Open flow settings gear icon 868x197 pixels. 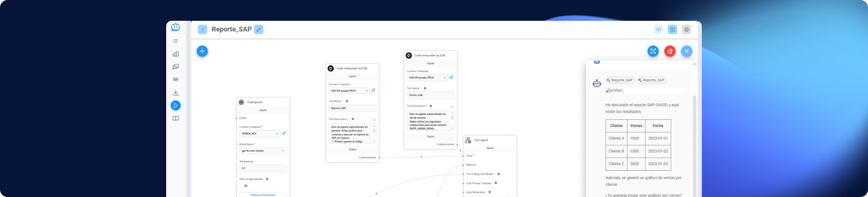(687, 30)
